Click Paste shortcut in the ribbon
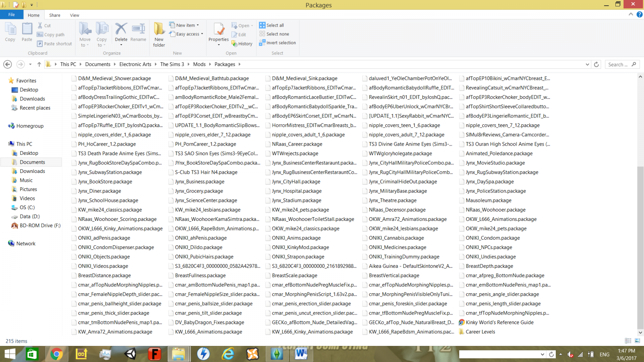The image size is (644, 362). point(54,44)
